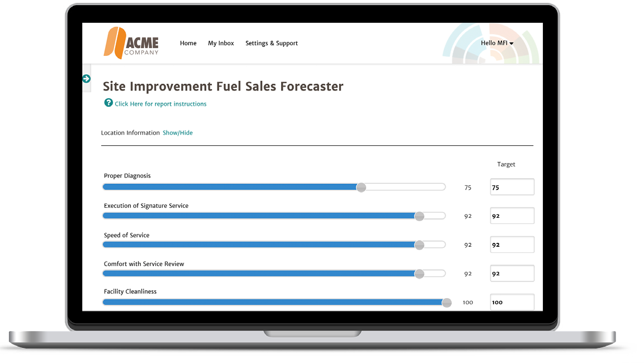Click the ACME Company logo

(x=131, y=42)
